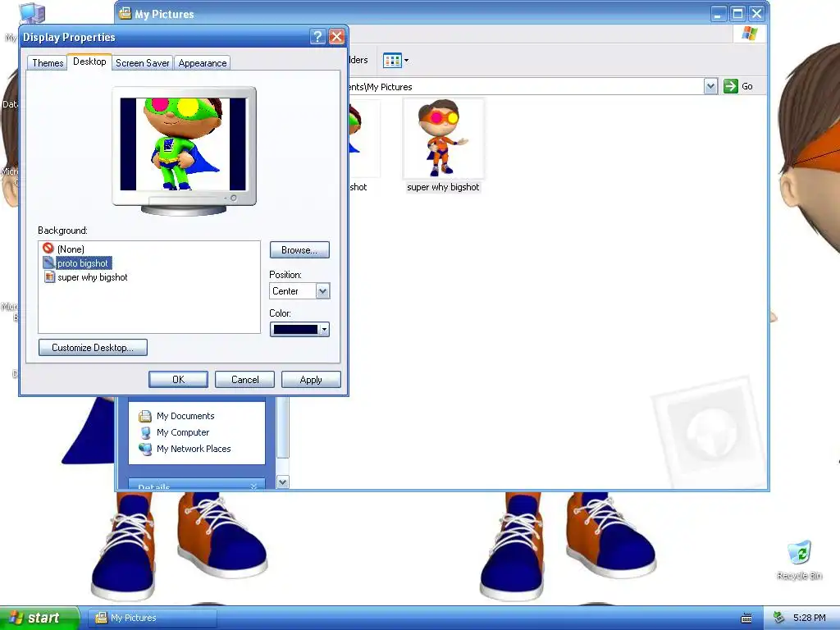This screenshot has height=630, width=840.
Task: Open the Themes tab
Action: [x=48, y=63]
